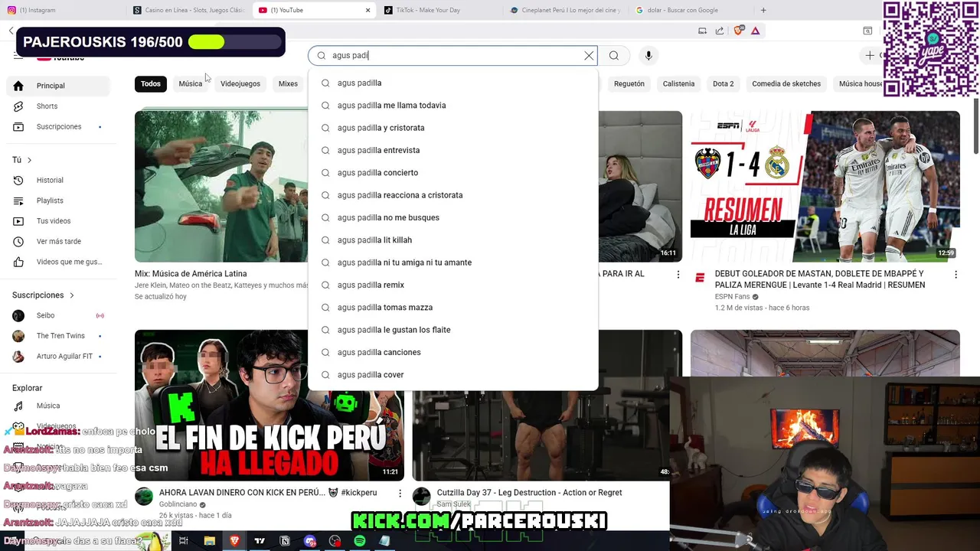The height and width of the screenshot is (551, 980).
Task: Open a new browser tab with plus
Action: [763, 10]
